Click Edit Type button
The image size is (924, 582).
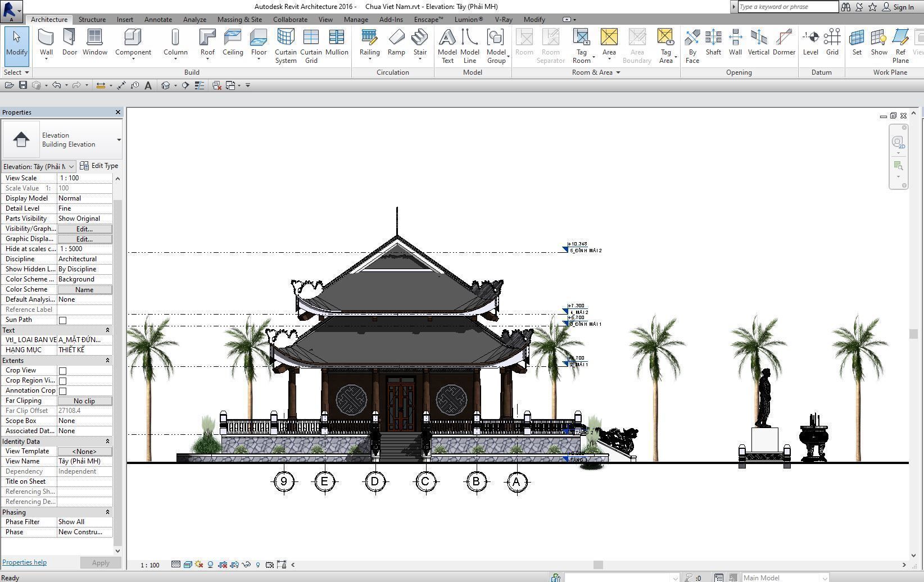click(99, 166)
